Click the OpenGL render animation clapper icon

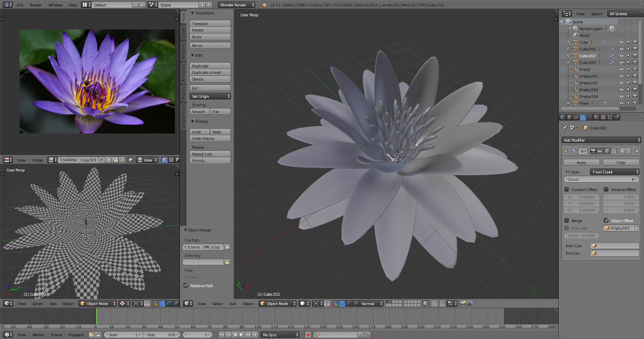(470, 304)
